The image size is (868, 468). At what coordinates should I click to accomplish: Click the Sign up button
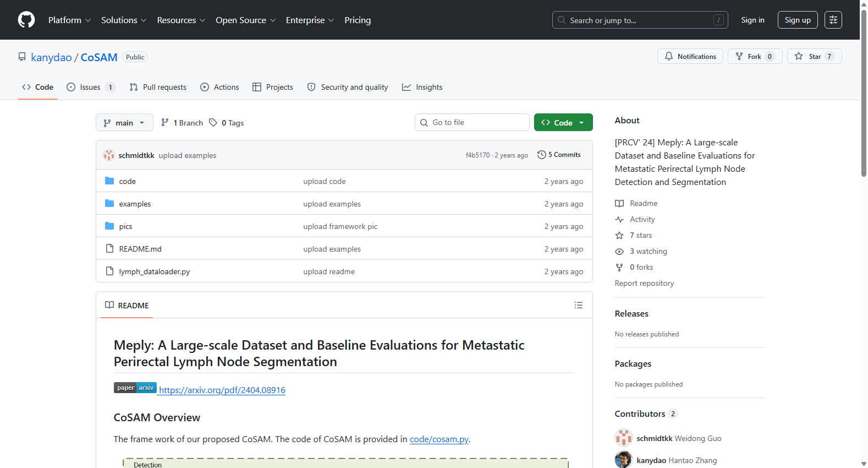click(798, 20)
